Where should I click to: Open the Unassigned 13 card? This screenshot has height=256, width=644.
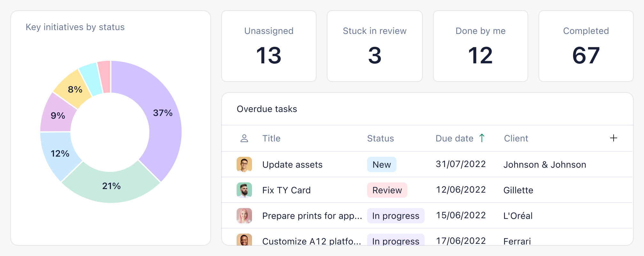[269, 46]
